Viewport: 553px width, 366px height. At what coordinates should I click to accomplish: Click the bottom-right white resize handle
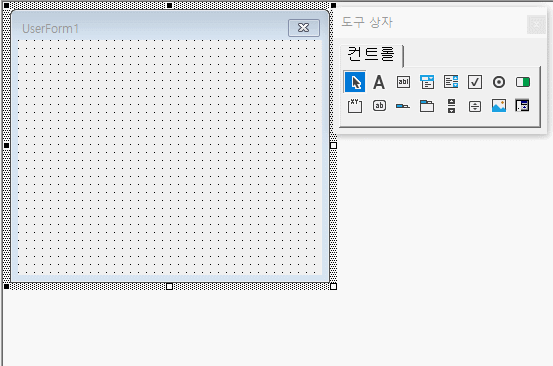click(333, 286)
